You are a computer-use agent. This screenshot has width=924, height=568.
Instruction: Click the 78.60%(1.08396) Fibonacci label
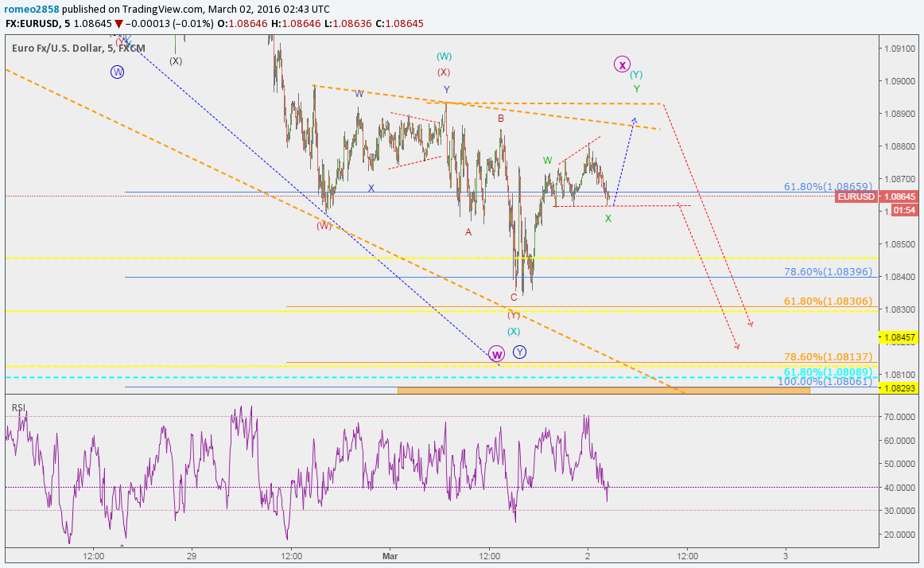[828, 272]
